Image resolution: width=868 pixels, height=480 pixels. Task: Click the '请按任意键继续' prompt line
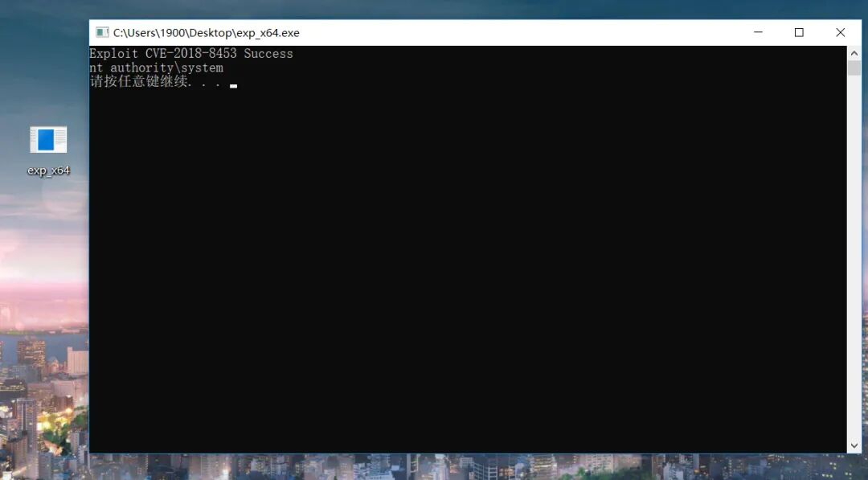pyautogui.click(x=155, y=81)
